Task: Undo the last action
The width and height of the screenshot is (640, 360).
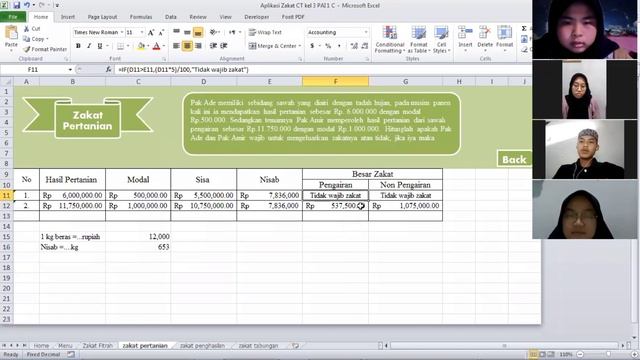Action: (27, 5)
